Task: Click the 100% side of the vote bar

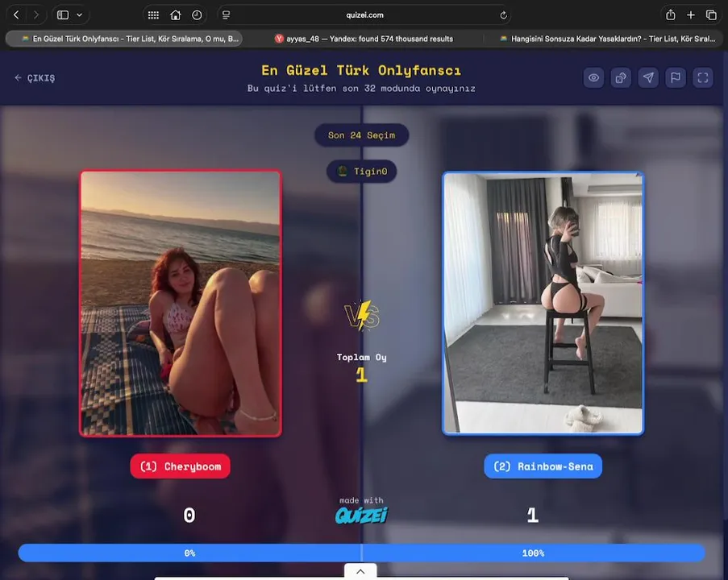Action: (x=533, y=553)
